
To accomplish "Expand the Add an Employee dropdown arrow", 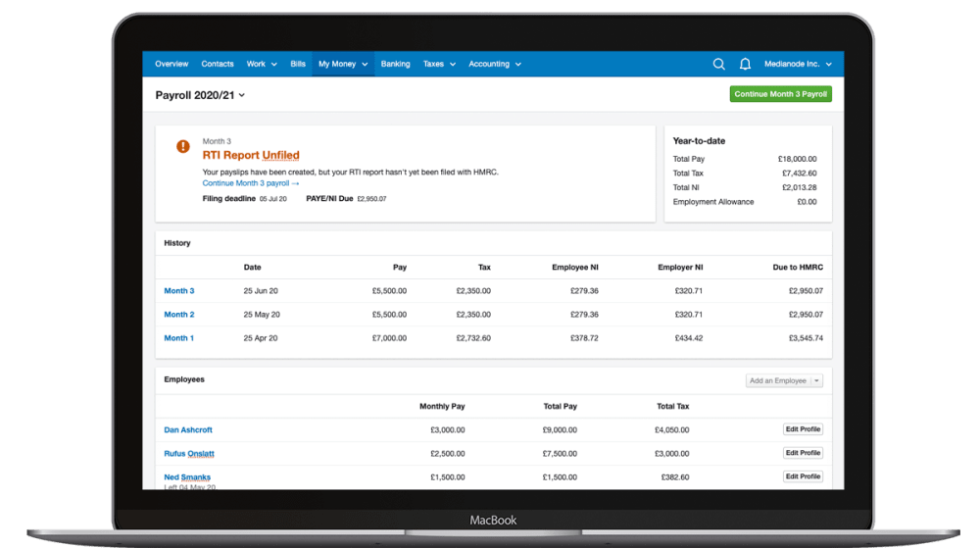I will pyautogui.click(x=816, y=380).
